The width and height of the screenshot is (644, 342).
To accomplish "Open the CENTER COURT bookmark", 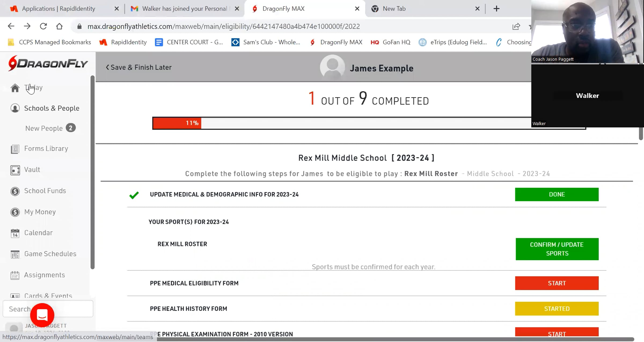I will (189, 42).
